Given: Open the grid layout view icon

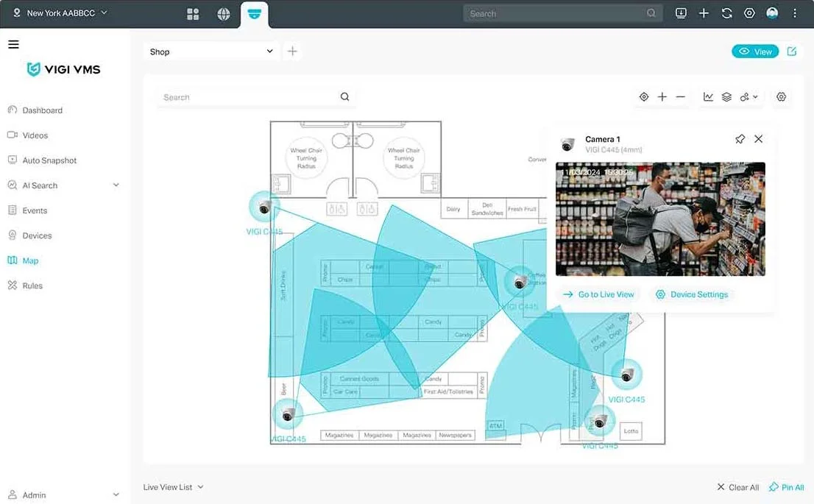Looking at the screenshot, I should (193, 14).
